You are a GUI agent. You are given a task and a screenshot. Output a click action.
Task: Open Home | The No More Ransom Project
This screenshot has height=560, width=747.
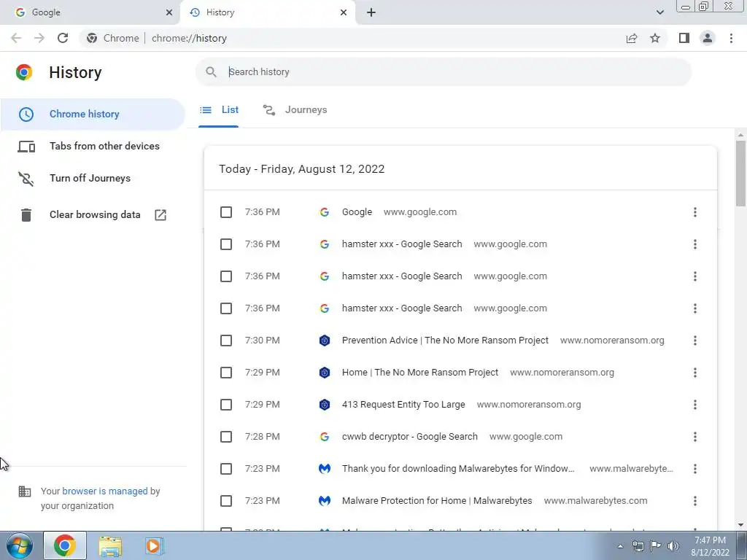(419, 373)
